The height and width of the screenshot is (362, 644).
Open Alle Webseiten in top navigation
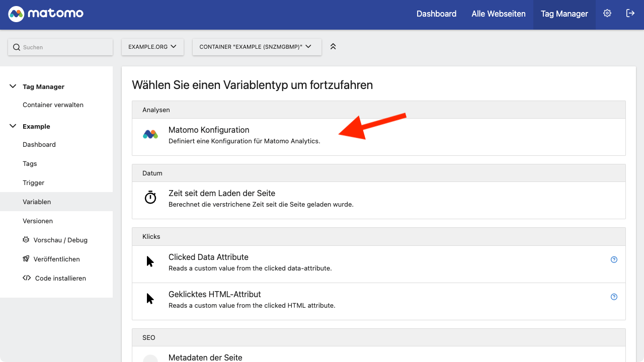499,14
